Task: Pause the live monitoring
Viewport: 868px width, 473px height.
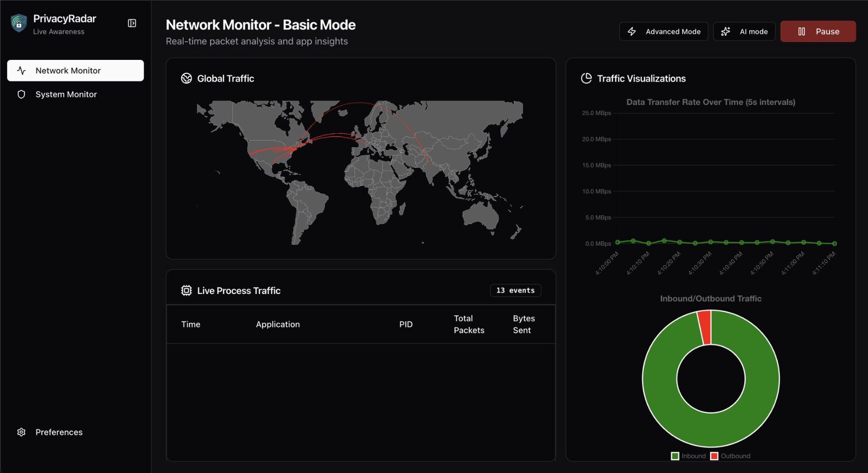Action: (x=818, y=31)
